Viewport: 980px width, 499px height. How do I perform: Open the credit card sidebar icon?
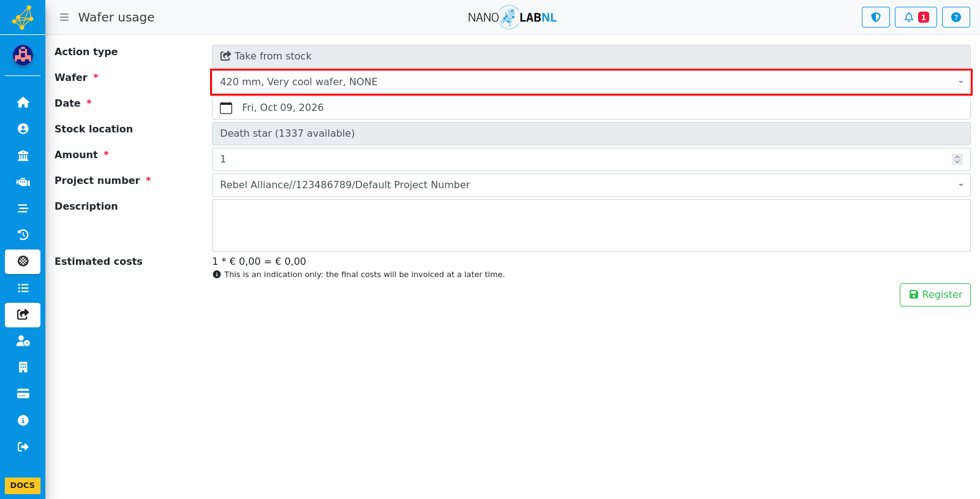23,394
